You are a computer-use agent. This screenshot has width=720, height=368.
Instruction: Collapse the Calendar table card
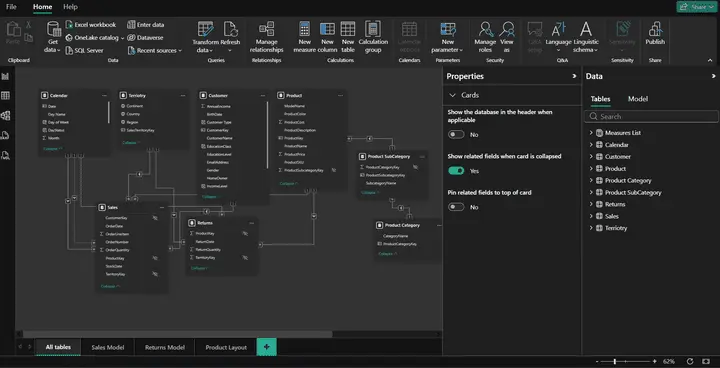[x=53, y=149]
